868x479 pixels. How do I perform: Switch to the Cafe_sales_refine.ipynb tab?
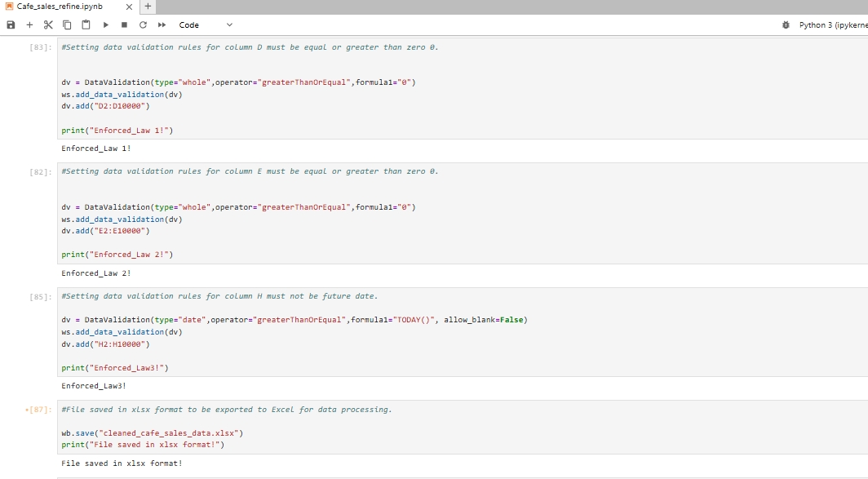(x=60, y=7)
